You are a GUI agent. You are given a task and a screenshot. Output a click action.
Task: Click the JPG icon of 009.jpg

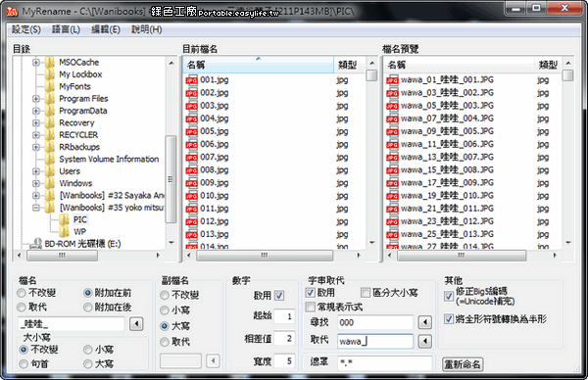pyautogui.click(x=192, y=183)
